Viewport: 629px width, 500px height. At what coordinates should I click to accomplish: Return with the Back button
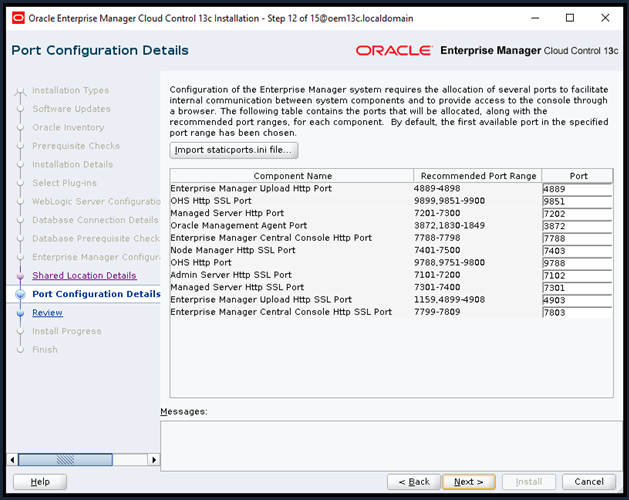pyautogui.click(x=414, y=482)
